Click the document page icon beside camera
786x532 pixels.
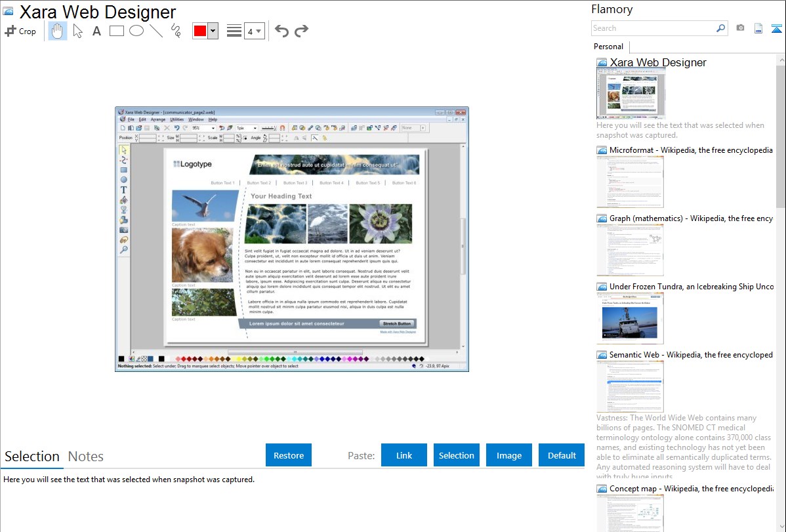point(758,28)
